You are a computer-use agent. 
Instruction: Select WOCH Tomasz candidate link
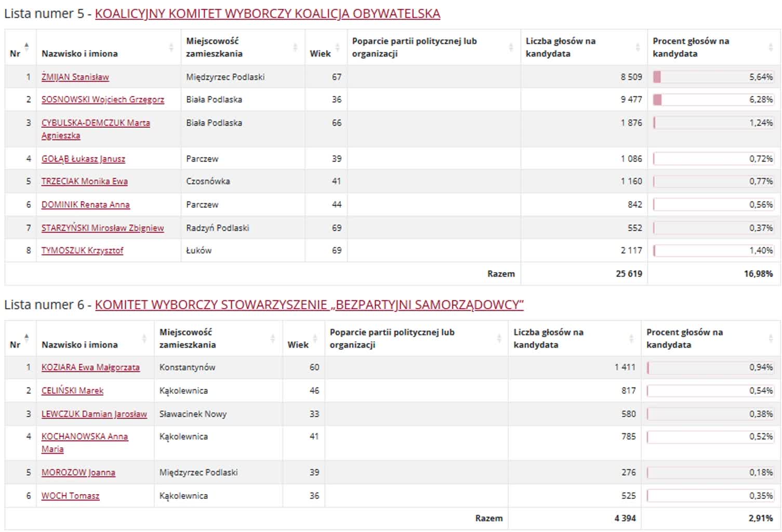(x=70, y=496)
